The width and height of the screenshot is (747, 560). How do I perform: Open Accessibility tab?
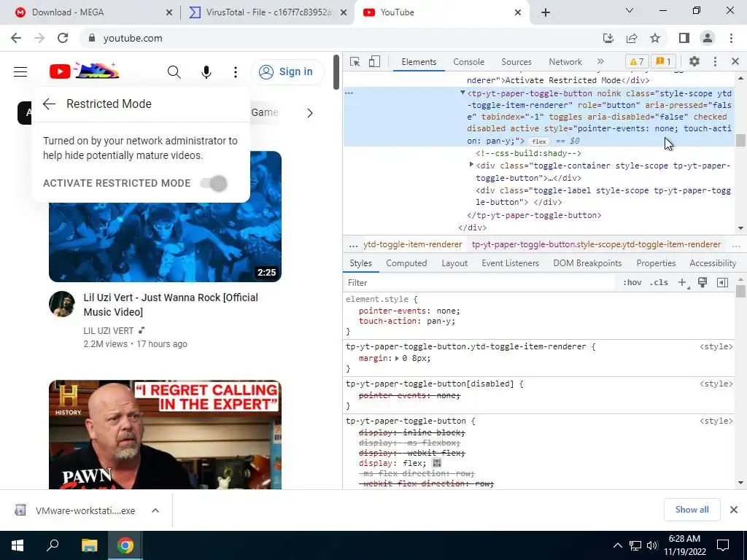pyautogui.click(x=713, y=263)
